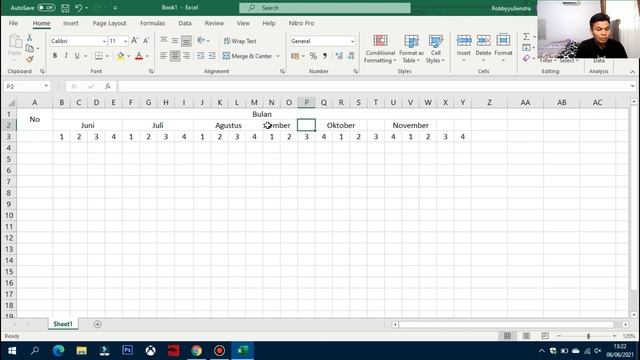Click the AutoSum sigma icon
The image size is (640, 360).
527,37
